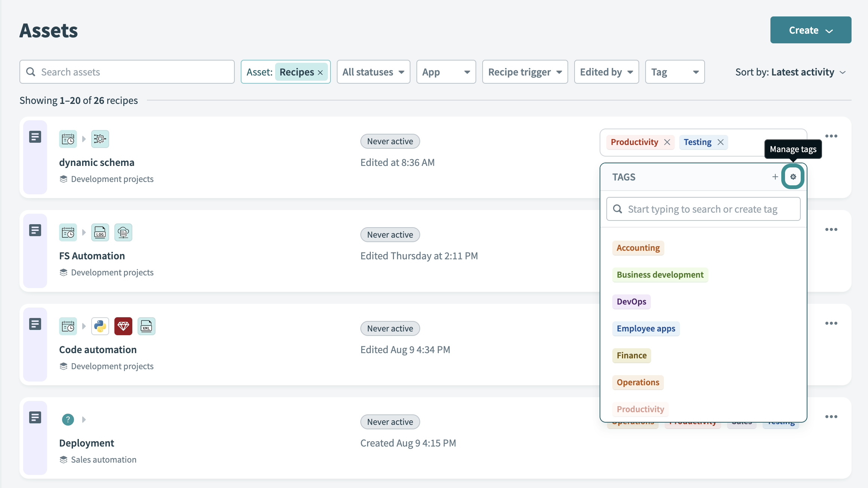The width and height of the screenshot is (868, 488).
Task: Click the dynamic schema recipe icon
Action: tap(34, 136)
